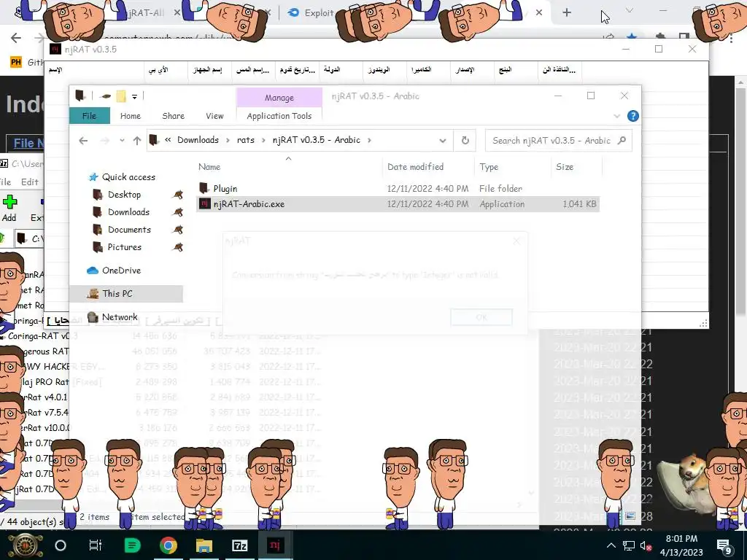This screenshot has width=747, height=560.
Task: Open the Windows Start button
Action: tap(26, 545)
